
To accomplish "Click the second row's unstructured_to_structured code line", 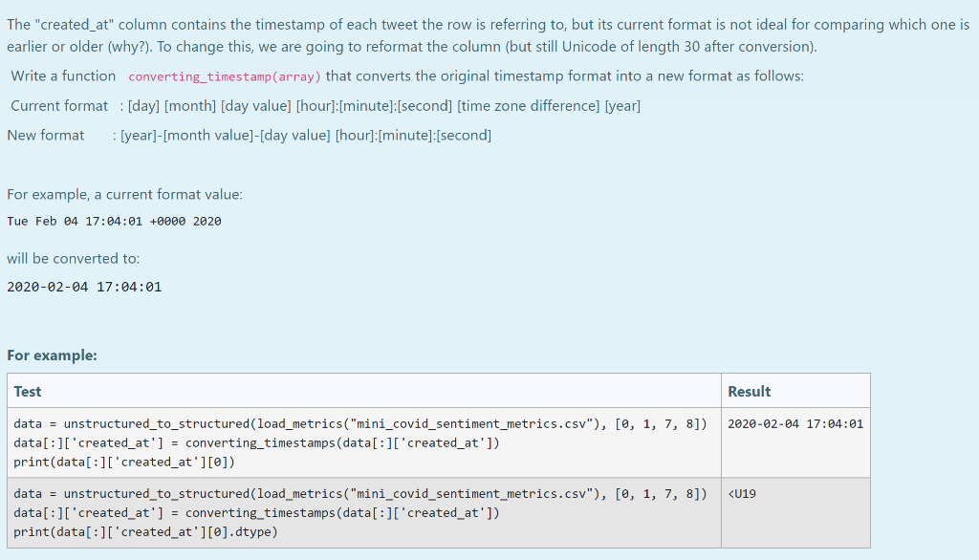I will [360, 494].
